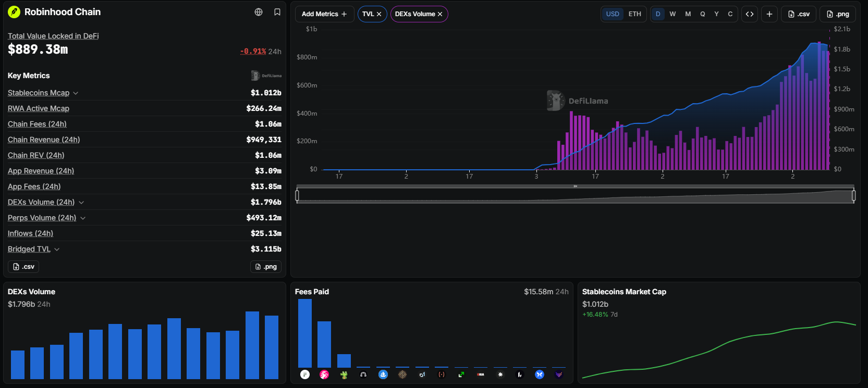Screen dimensions: 868x388
Task: Click the o1 protocol icon
Action: pyautogui.click(x=422, y=374)
